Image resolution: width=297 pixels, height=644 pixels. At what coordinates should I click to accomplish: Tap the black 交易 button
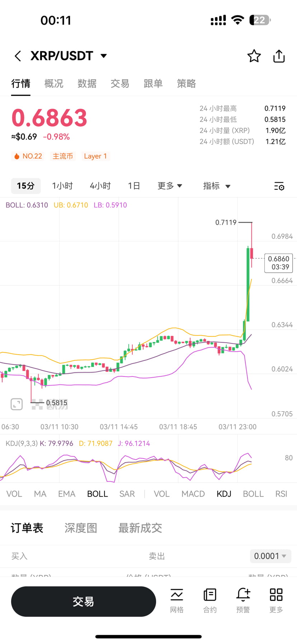(x=84, y=602)
